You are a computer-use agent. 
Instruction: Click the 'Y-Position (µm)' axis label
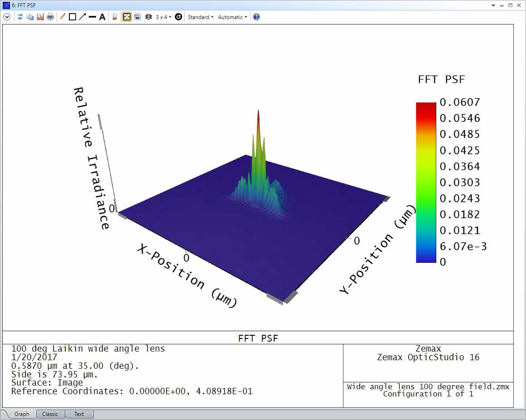click(377, 250)
